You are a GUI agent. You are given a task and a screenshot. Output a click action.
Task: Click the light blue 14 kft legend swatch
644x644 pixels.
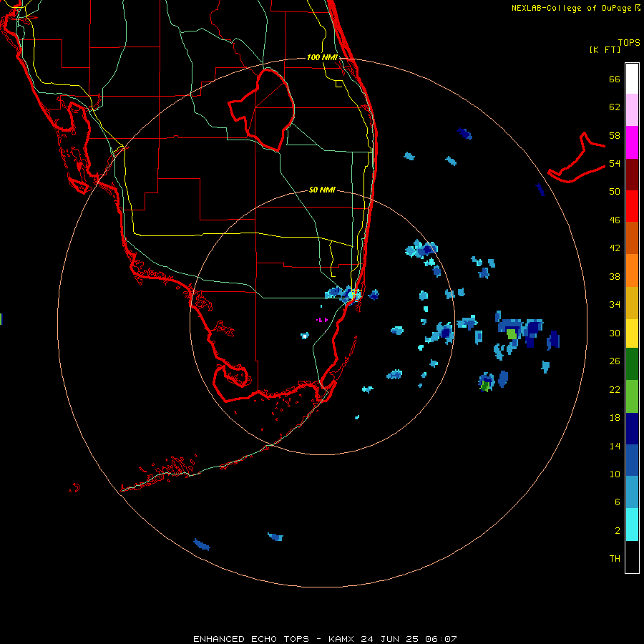pyautogui.click(x=632, y=492)
